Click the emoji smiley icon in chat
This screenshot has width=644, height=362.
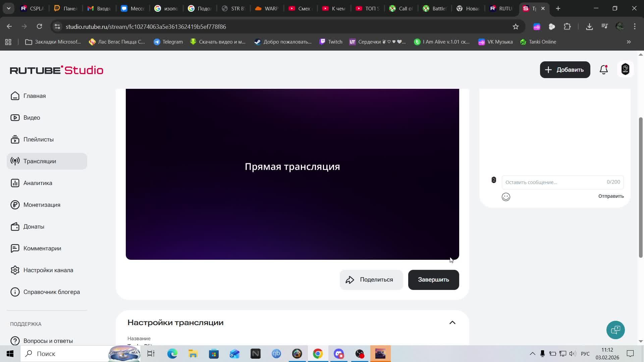click(x=506, y=197)
